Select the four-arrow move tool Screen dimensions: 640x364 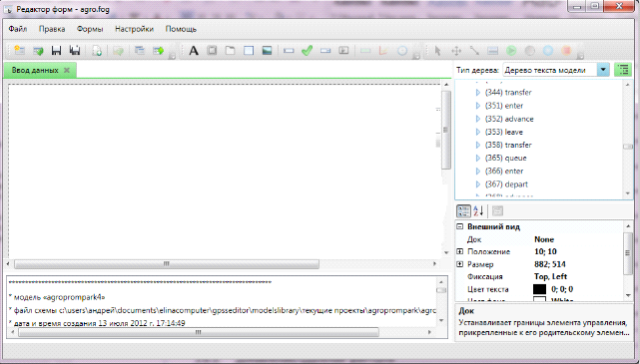click(x=456, y=51)
